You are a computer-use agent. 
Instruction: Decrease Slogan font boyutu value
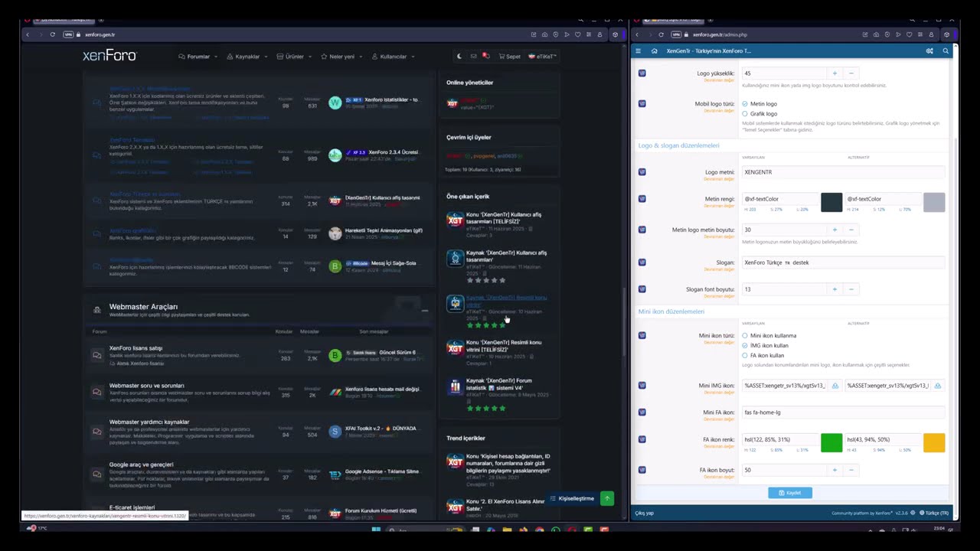point(851,289)
